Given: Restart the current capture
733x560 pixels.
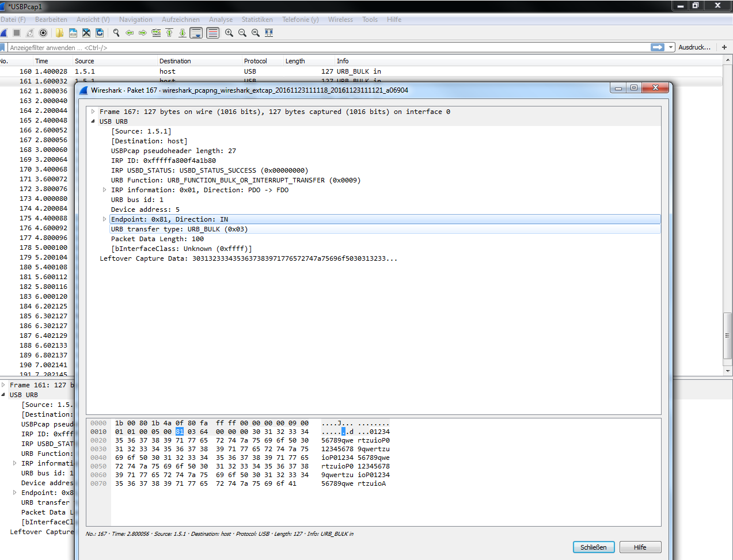Looking at the screenshot, I should [30, 33].
